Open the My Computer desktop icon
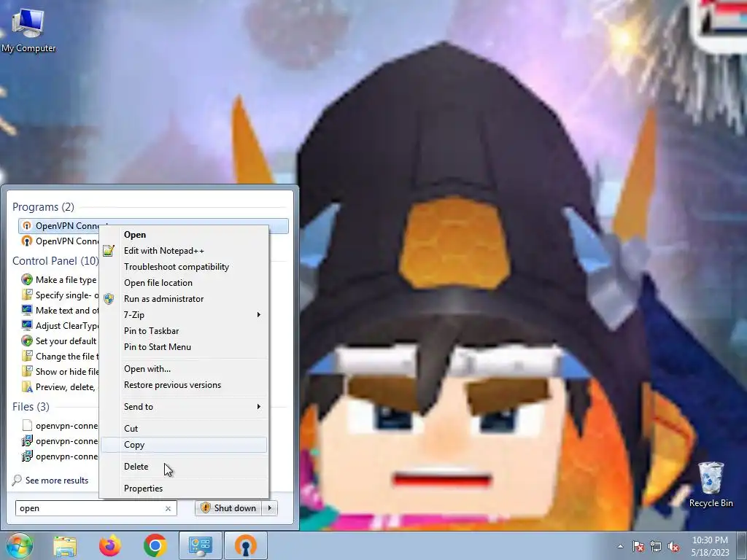This screenshot has height=560, width=747. click(x=28, y=29)
